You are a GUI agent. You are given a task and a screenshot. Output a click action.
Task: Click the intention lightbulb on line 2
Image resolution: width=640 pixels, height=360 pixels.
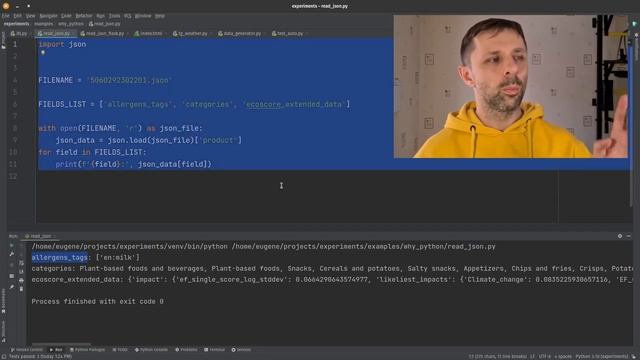pyautogui.click(x=43, y=53)
